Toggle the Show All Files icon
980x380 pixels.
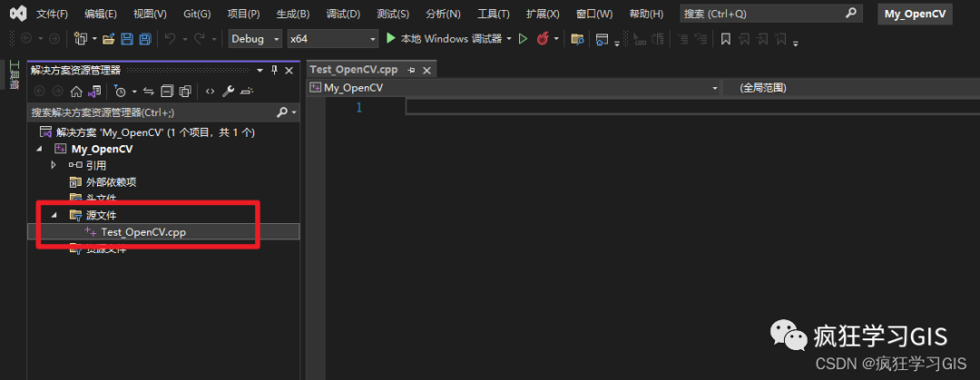185,92
